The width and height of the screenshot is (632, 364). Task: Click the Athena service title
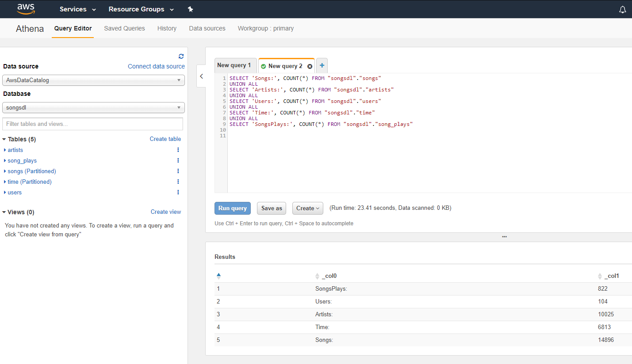point(30,29)
